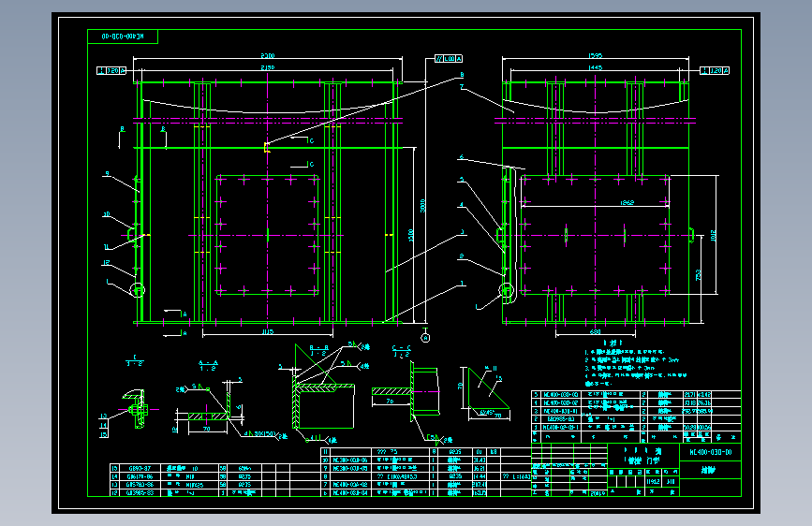Click the 680 dimension below side view
Screen dimensions: 812x526
click(x=596, y=332)
